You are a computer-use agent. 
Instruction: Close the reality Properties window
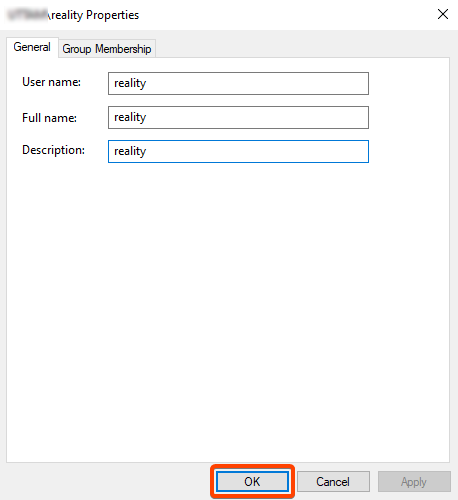coord(443,14)
